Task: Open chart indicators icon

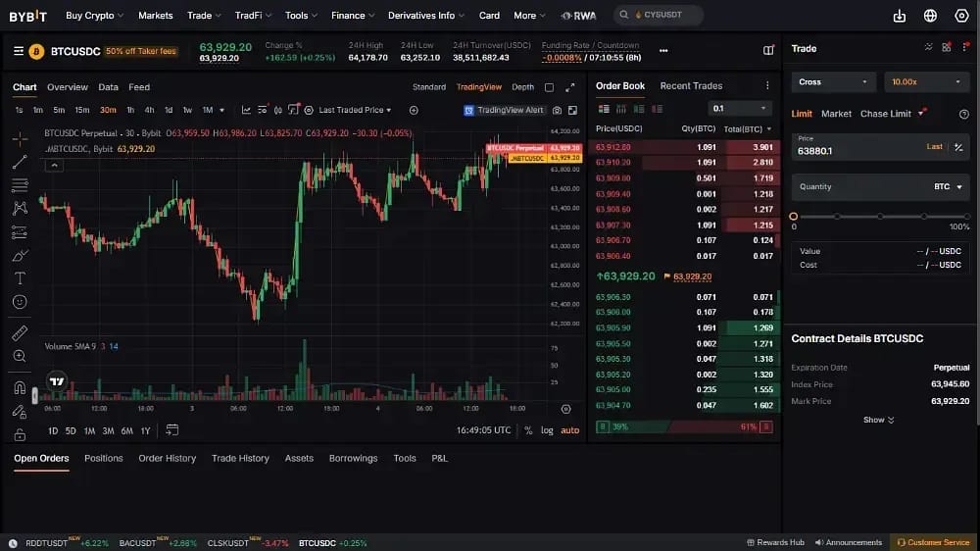Action: point(246,110)
